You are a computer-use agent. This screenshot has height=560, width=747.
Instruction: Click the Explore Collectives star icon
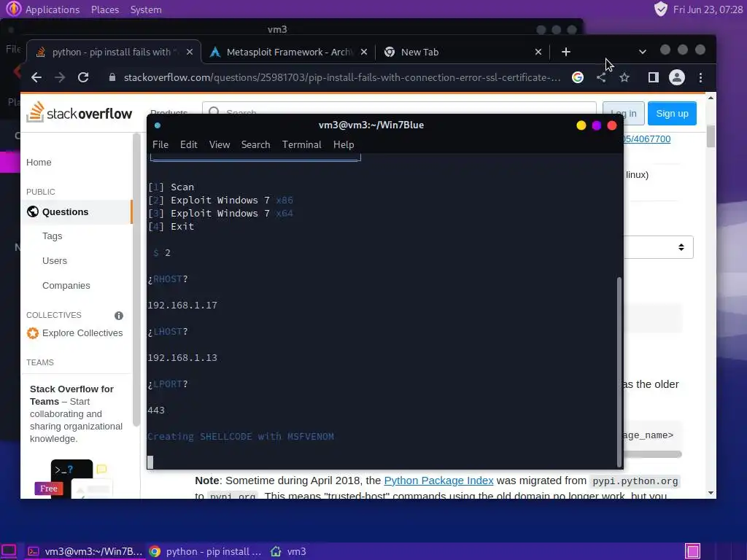pyautogui.click(x=32, y=333)
